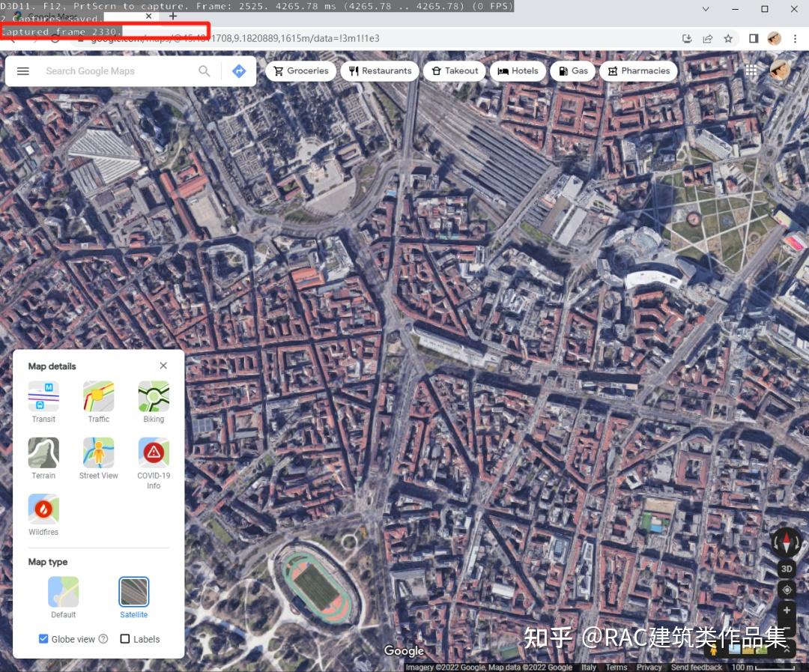Open the Globe view help icon

[103, 639]
